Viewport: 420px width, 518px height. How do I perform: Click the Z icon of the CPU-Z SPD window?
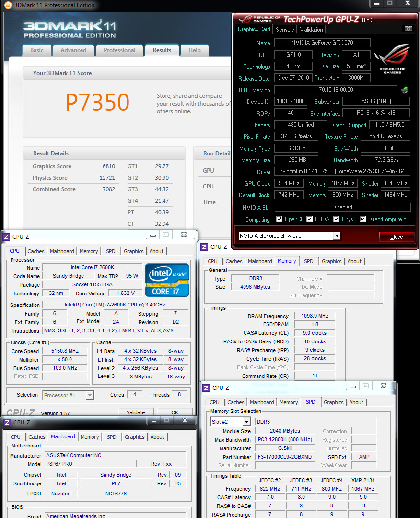(206, 388)
